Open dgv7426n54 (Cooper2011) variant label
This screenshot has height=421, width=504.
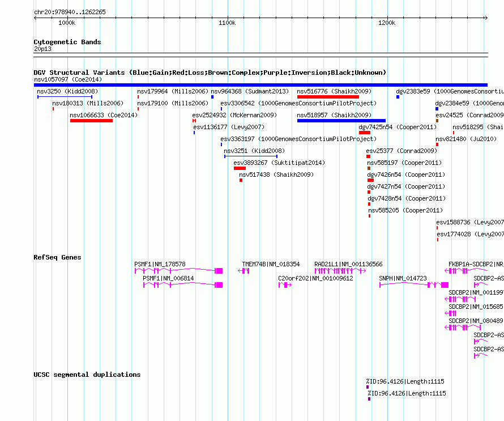[406, 175]
